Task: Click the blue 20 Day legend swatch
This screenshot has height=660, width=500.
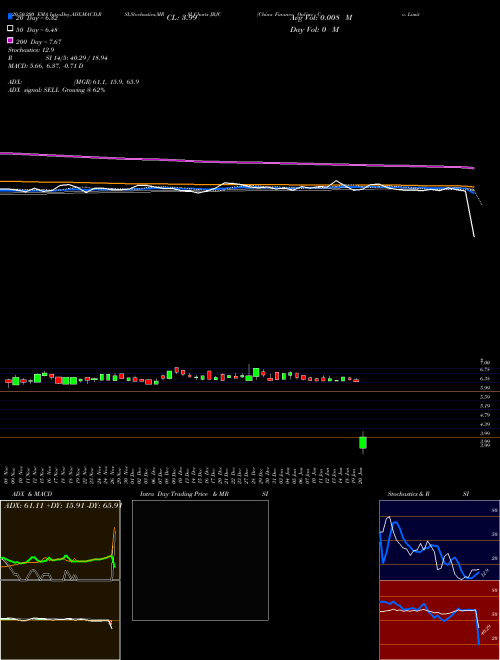Action: (10, 17)
